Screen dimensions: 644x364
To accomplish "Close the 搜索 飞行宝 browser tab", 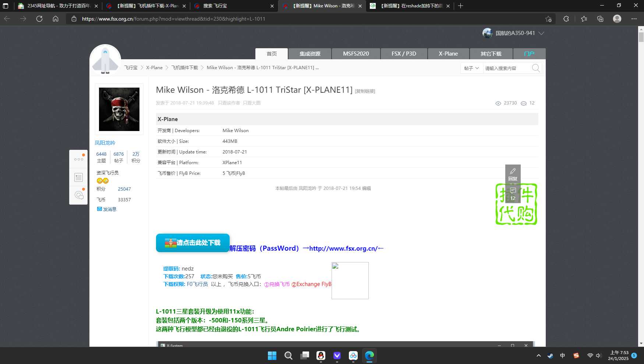I will coord(272,6).
